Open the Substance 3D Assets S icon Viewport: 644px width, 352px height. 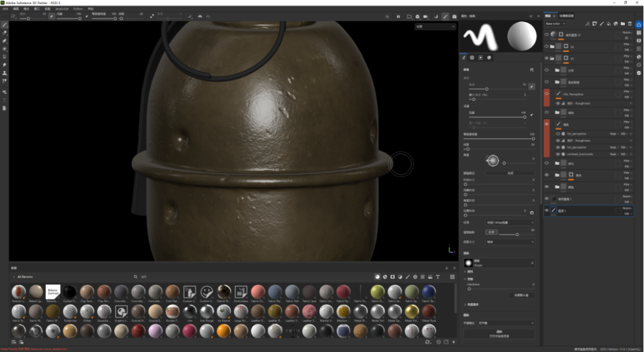[x=639, y=73]
